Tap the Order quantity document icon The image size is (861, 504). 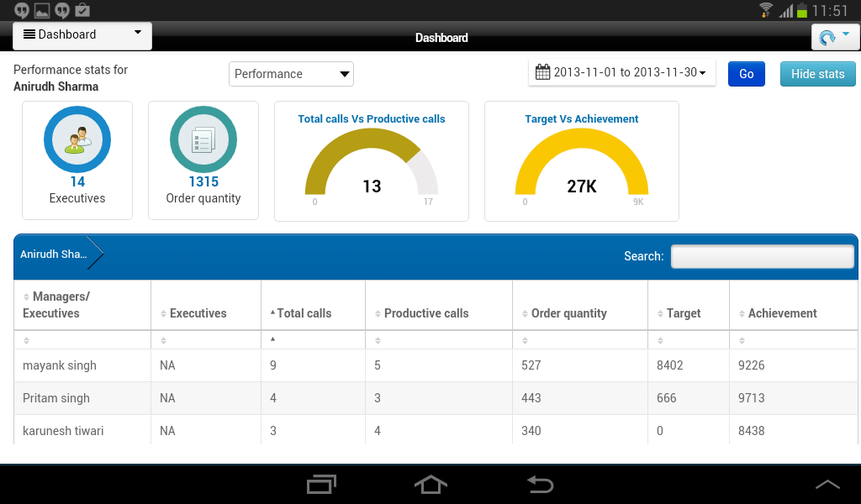click(203, 139)
